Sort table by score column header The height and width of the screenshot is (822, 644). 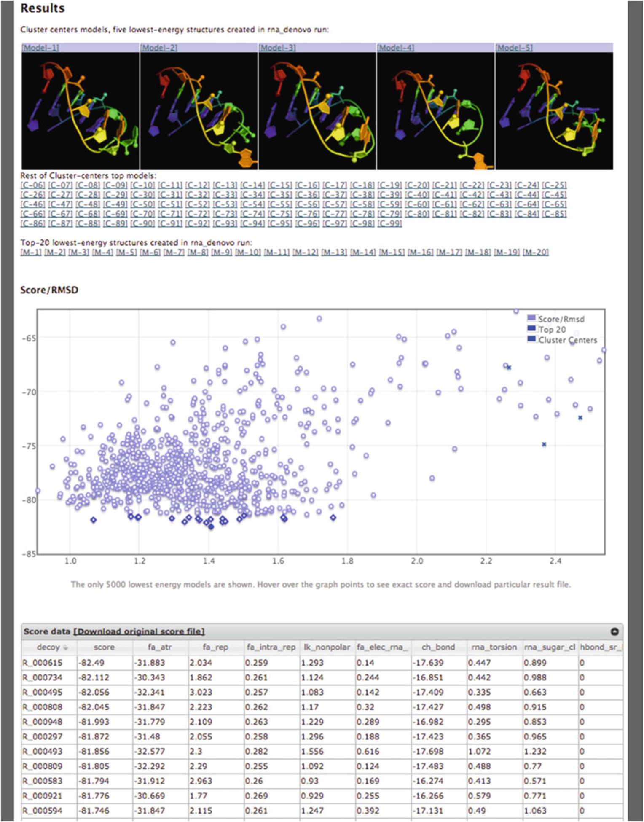coord(104,647)
